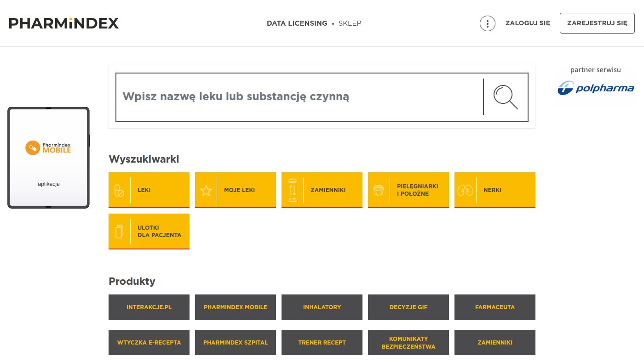Viewport: 644px width, 362px height.
Task: Click the leaflet icon on ULOTKI tile
Action: point(119,232)
